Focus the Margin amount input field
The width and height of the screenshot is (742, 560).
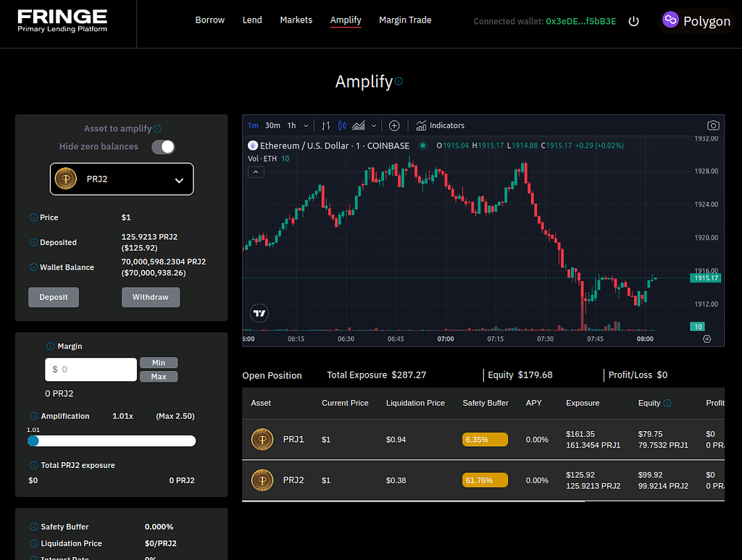pos(91,369)
